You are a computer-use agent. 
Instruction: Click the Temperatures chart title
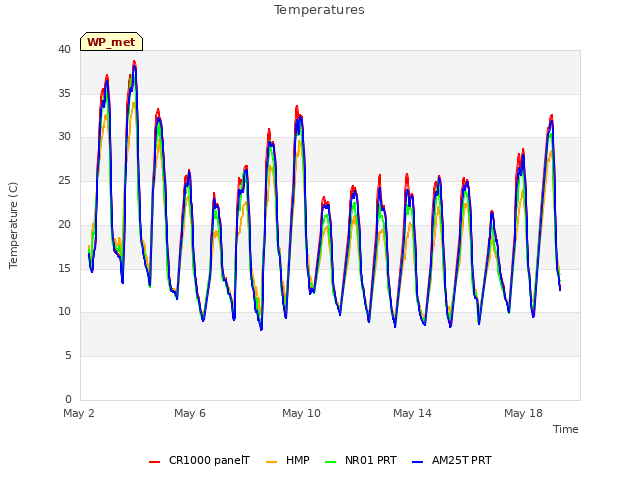(x=319, y=10)
